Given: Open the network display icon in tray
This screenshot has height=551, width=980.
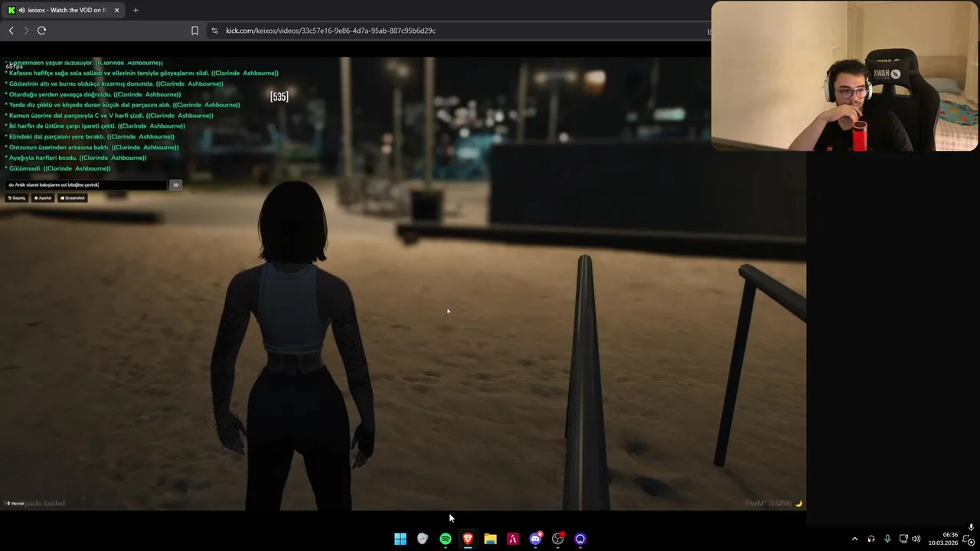Looking at the screenshot, I should (x=903, y=539).
